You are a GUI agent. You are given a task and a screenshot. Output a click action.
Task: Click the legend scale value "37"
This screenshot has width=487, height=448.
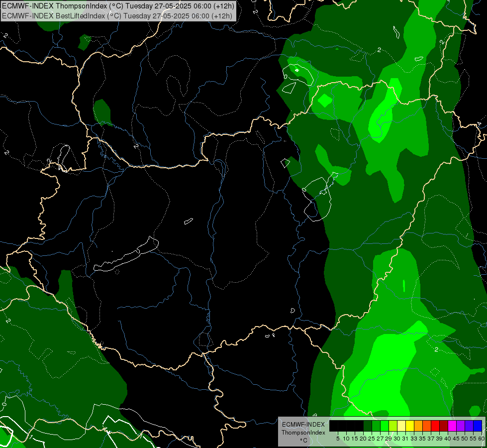(x=431, y=439)
